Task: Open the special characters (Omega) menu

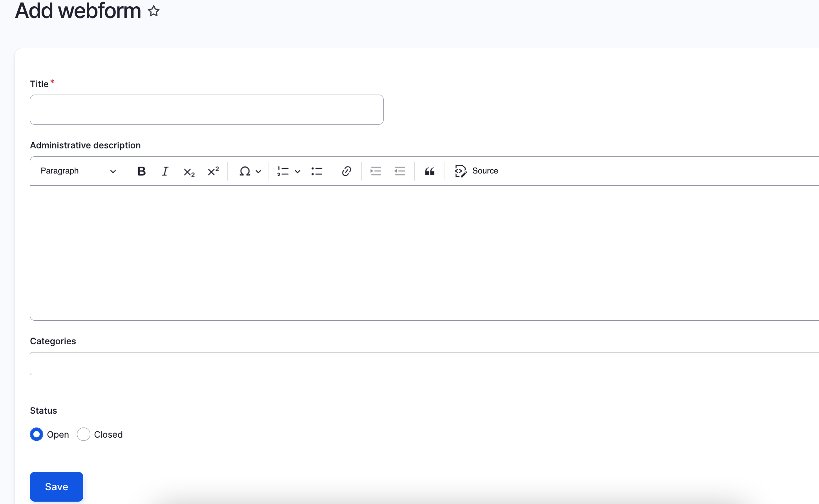Action: pyautogui.click(x=250, y=171)
